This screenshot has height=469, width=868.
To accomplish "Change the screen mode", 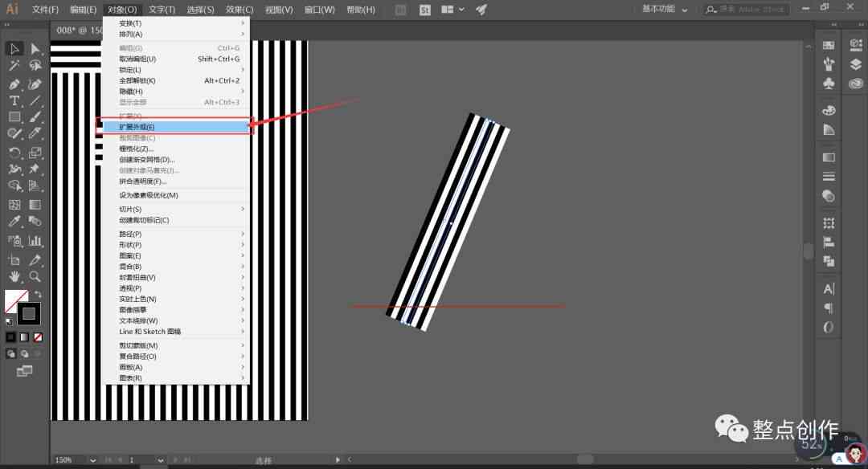I will [x=24, y=371].
